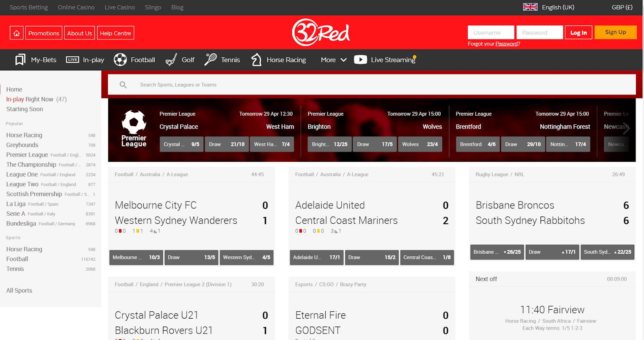Click the LIVE In-play icon
644x340 pixels.
pos(72,60)
